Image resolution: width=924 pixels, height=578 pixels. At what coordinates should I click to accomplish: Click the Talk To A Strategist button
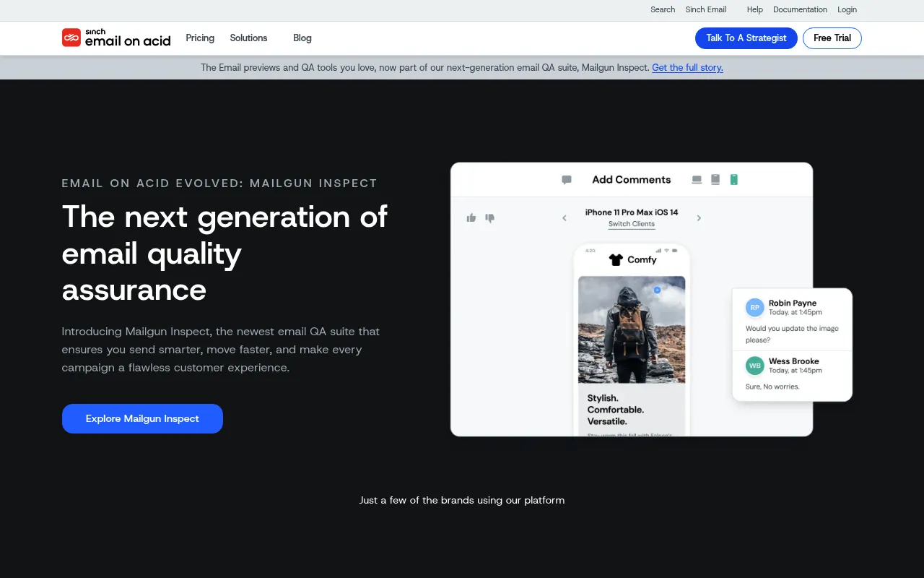[746, 38]
